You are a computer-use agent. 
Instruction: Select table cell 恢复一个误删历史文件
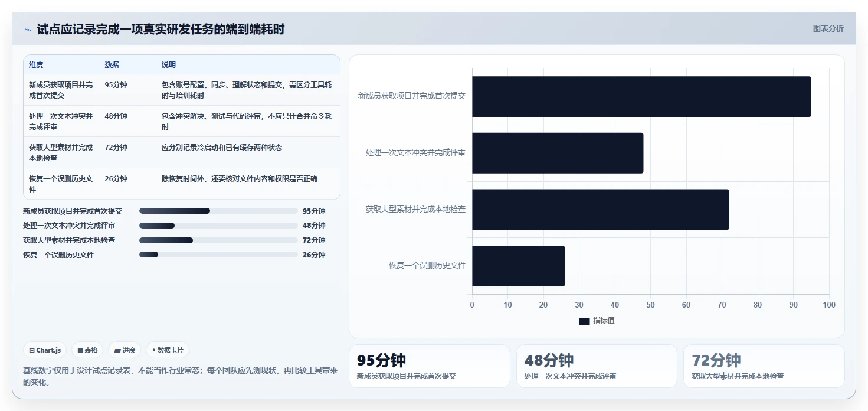click(x=61, y=184)
